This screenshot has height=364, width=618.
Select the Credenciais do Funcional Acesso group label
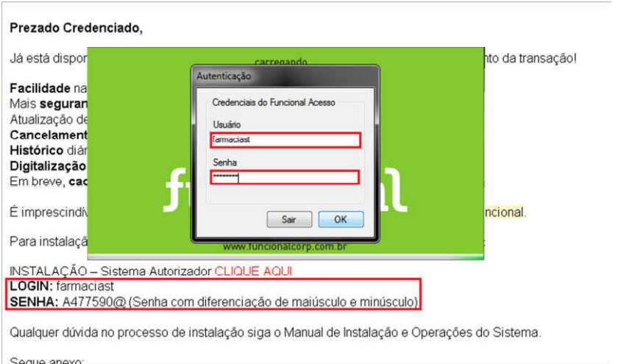click(274, 102)
